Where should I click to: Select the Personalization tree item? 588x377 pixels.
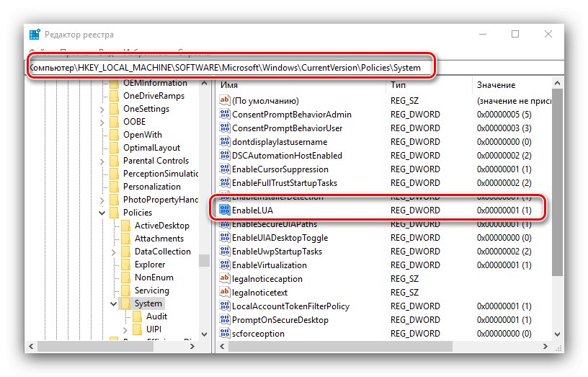click(152, 187)
